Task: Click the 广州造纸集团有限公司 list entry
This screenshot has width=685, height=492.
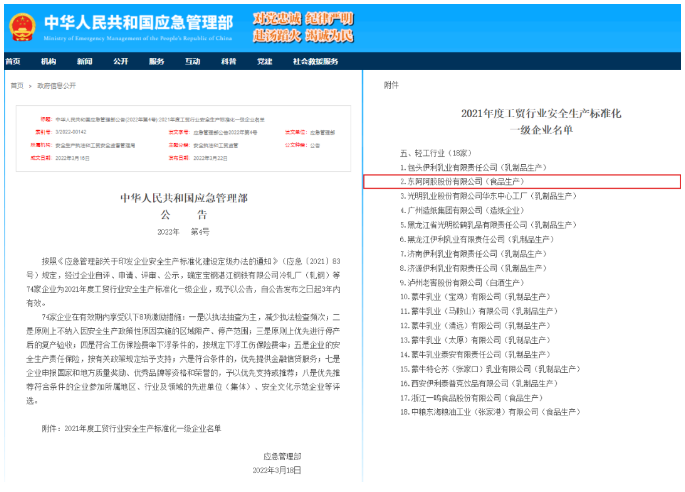Action: pos(464,211)
